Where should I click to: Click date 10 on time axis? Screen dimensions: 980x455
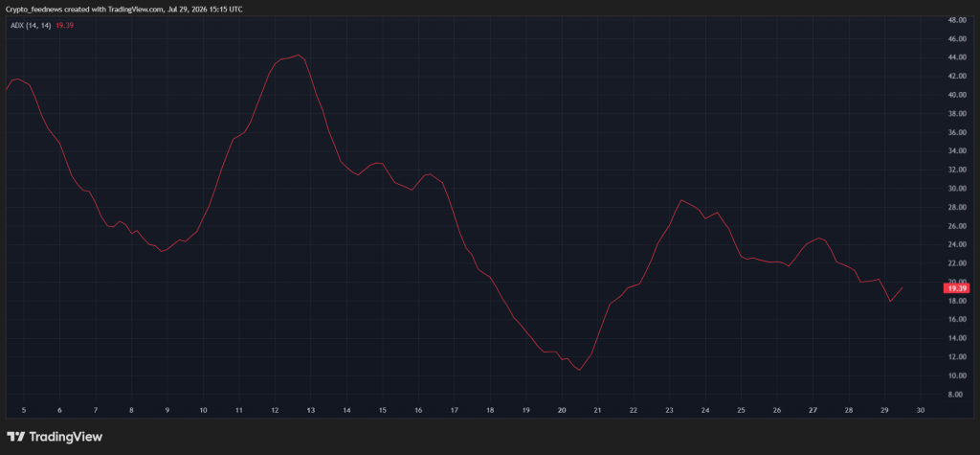tap(203, 411)
